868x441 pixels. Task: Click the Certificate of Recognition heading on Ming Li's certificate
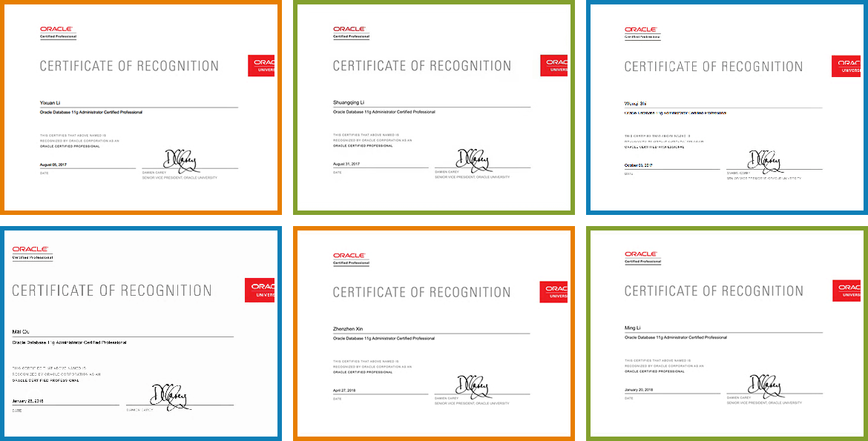coord(713,291)
